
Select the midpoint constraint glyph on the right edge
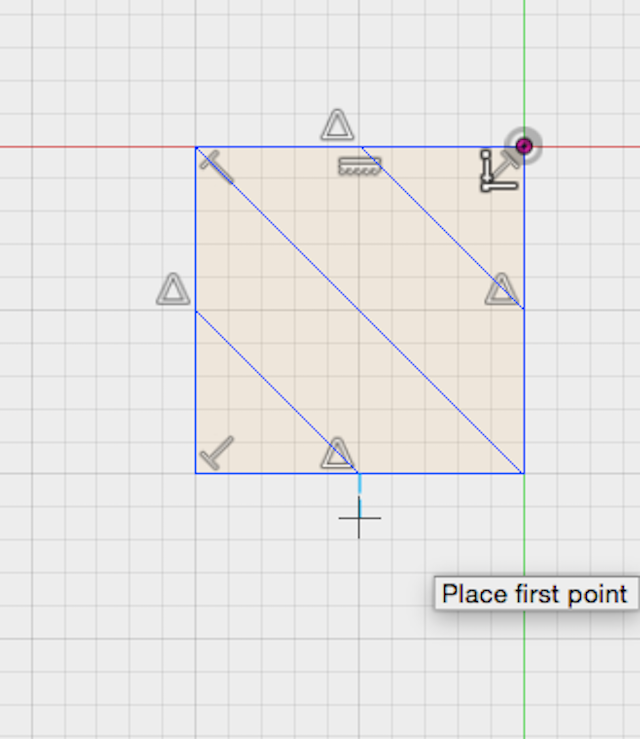pyautogui.click(x=501, y=288)
